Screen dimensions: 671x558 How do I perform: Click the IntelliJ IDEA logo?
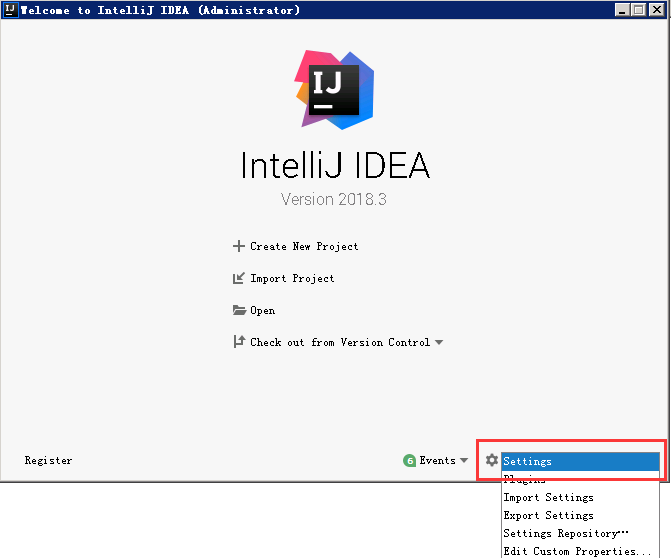point(335,90)
